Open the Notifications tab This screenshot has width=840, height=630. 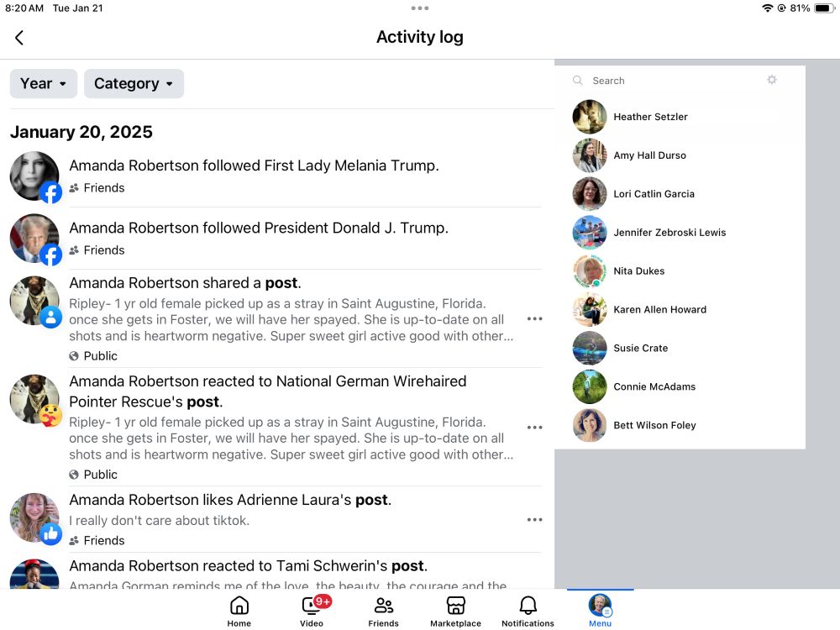(x=528, y=612)
